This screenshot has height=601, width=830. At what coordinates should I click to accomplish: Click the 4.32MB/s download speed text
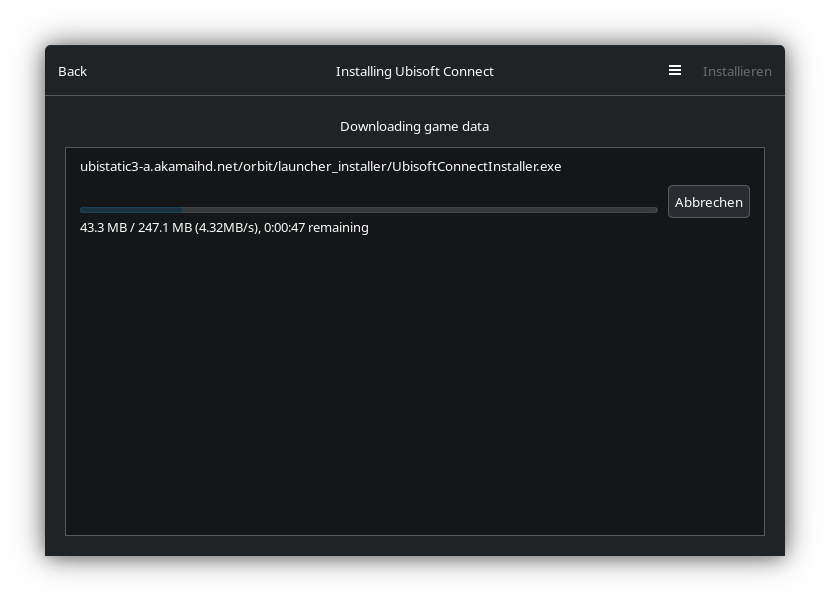point(227,227)
